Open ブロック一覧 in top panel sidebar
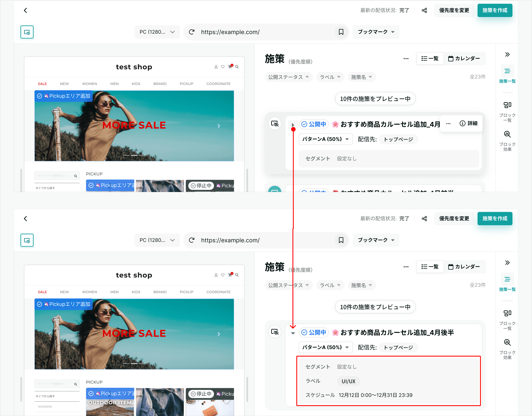Viewport: 532px width, 416px height. click(x=507, y=112)
